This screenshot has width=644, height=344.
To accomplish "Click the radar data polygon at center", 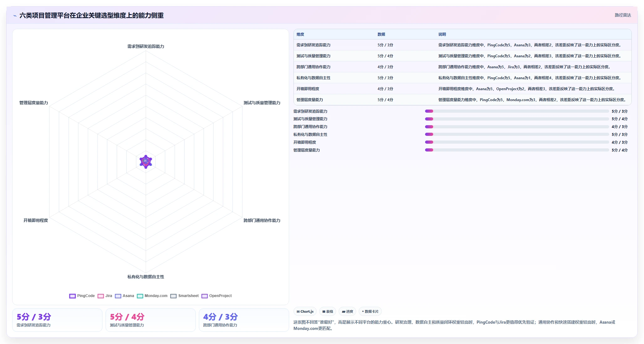I will coord(146,162).
